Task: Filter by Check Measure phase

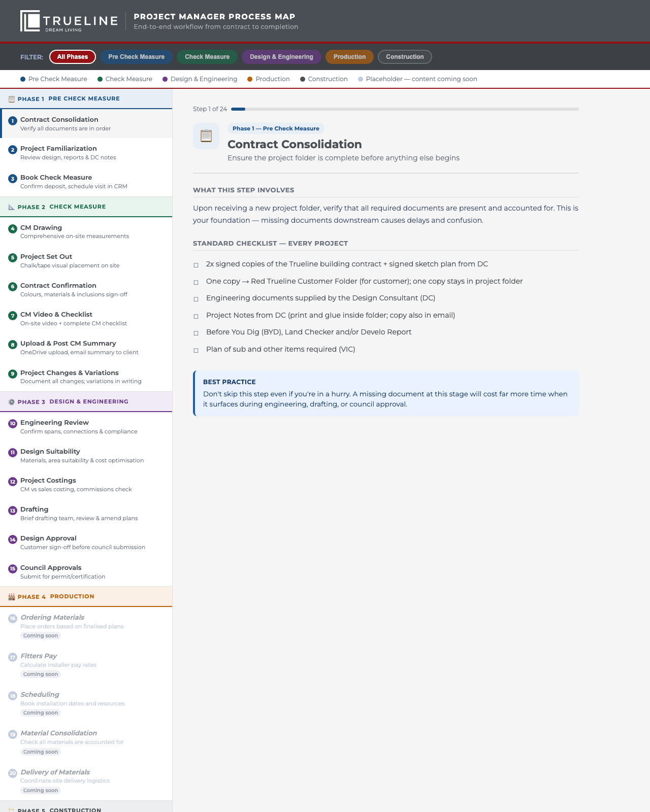Action: [x=207, y=57]
